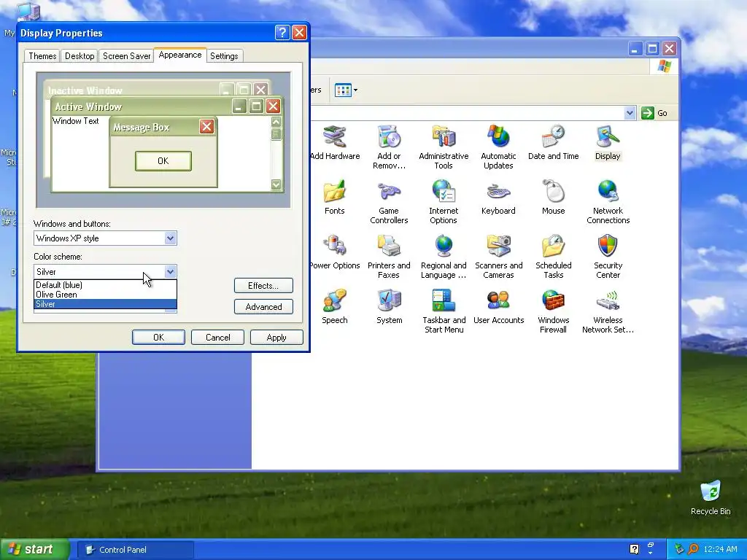Click the Effects... button
This screenshot has width=747, height=560.
coord(263,286)
